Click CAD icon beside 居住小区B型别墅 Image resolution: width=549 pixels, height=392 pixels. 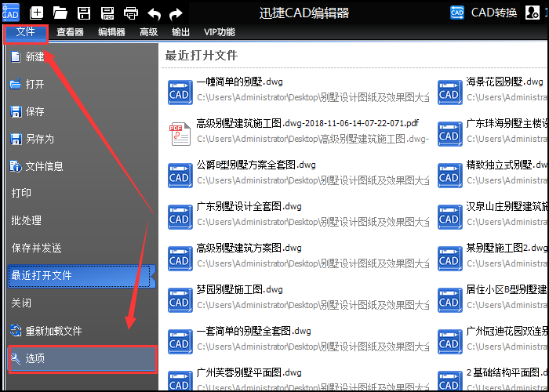[x=450, y=300]
